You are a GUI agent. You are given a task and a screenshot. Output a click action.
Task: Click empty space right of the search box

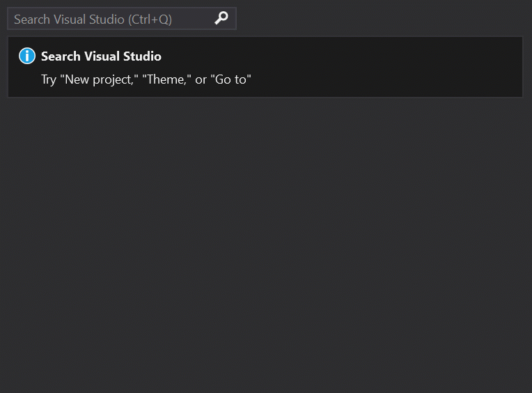click(x=383, y=19)
